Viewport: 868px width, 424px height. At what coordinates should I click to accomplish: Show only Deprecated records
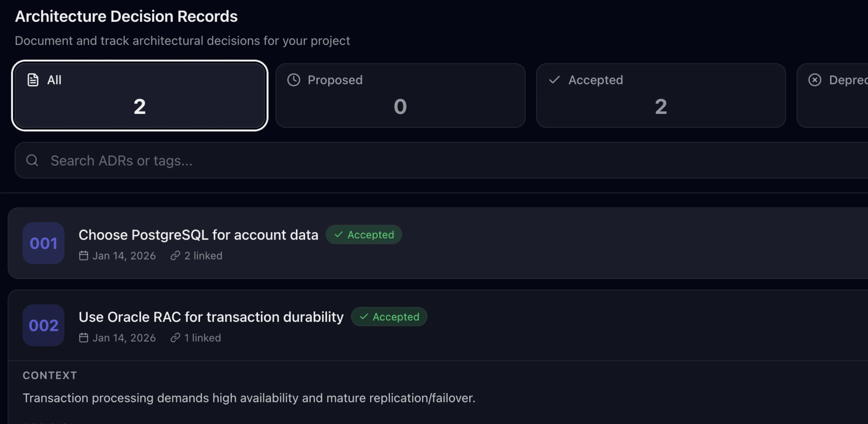(x=832, y=95)
